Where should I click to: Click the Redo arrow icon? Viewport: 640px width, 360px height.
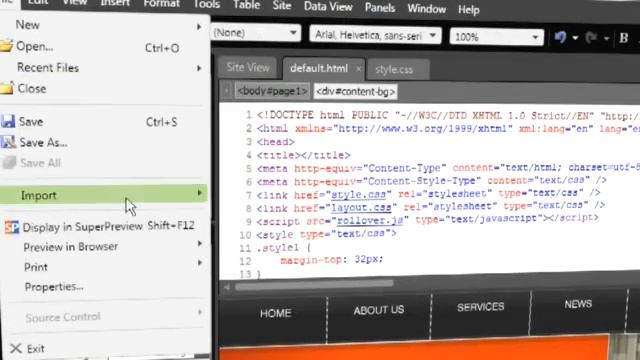pyautogui.click(x=591, y=38)
